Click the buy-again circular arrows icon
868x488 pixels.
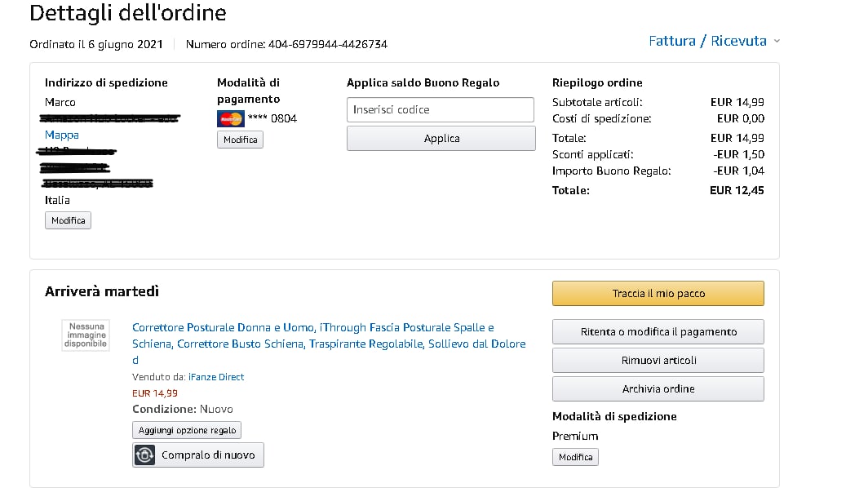click(x=144, y=455)
